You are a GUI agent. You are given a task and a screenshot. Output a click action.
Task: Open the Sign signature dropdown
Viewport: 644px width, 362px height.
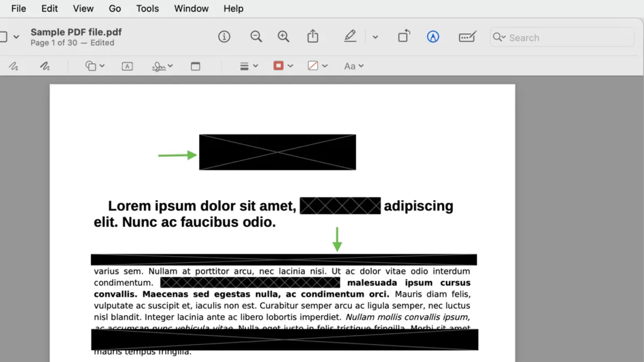pos(162,66)
